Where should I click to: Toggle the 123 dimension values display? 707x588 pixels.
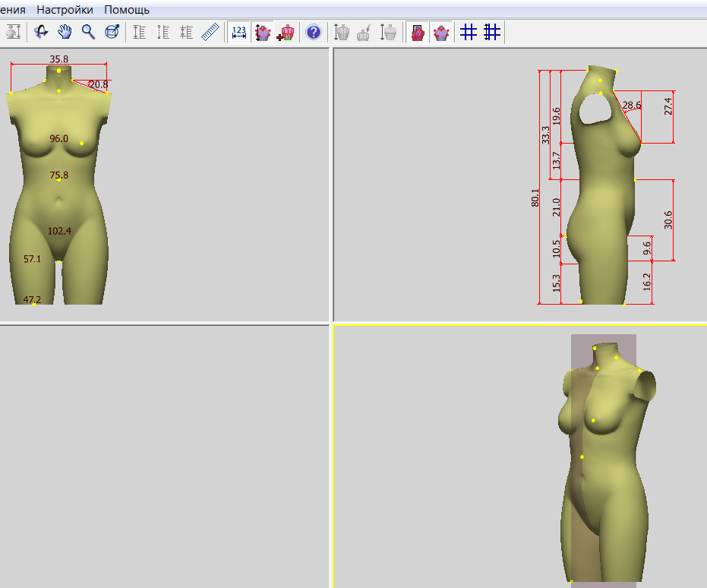click(239, 32)
